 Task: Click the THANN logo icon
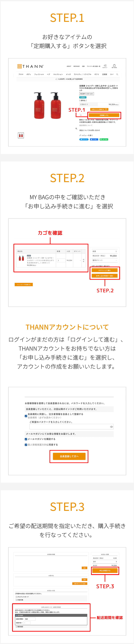[19, 66]
